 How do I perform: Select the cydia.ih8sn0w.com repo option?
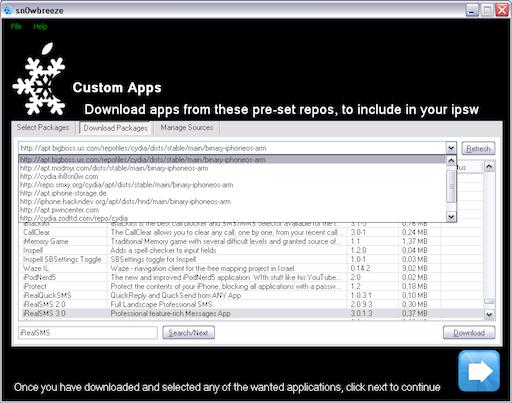point(232,176)
